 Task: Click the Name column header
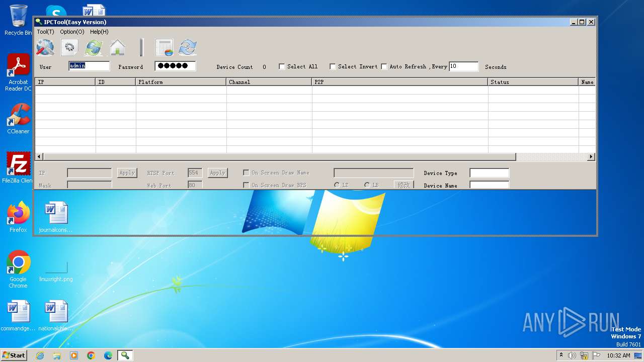click(587, 82)
